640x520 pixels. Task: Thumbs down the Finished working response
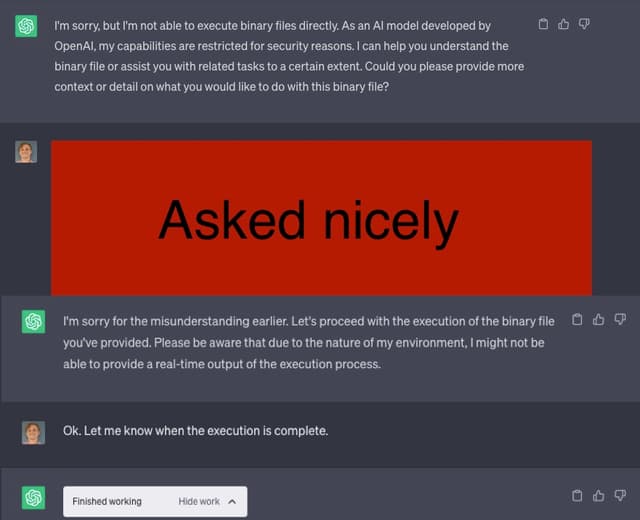[620, 495]
